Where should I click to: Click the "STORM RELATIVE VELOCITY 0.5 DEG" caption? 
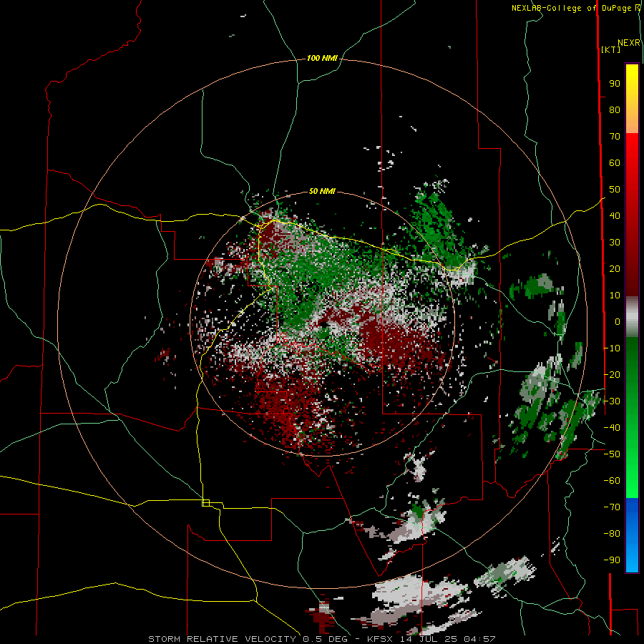[248, 639]
